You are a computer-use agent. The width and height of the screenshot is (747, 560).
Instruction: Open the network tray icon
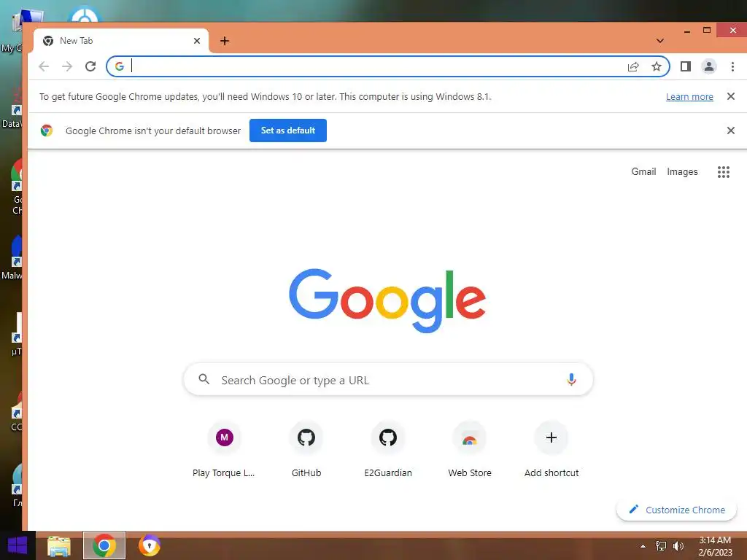coord(661,546)
